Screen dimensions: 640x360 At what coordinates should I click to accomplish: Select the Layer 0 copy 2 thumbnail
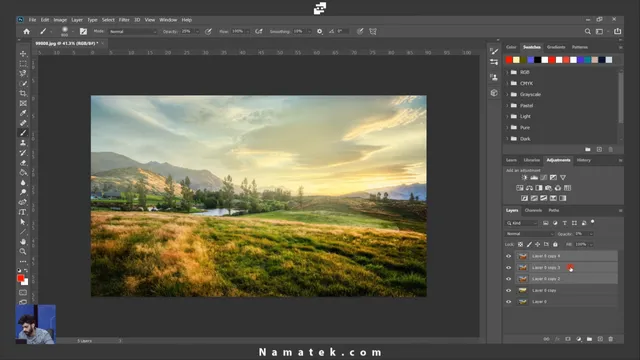[x=522, y=279]
